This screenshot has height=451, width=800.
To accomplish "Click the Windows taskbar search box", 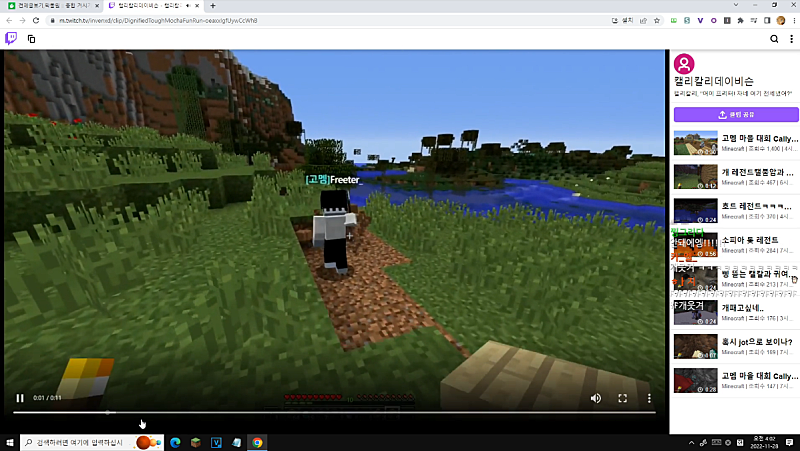I will (92, 442).
